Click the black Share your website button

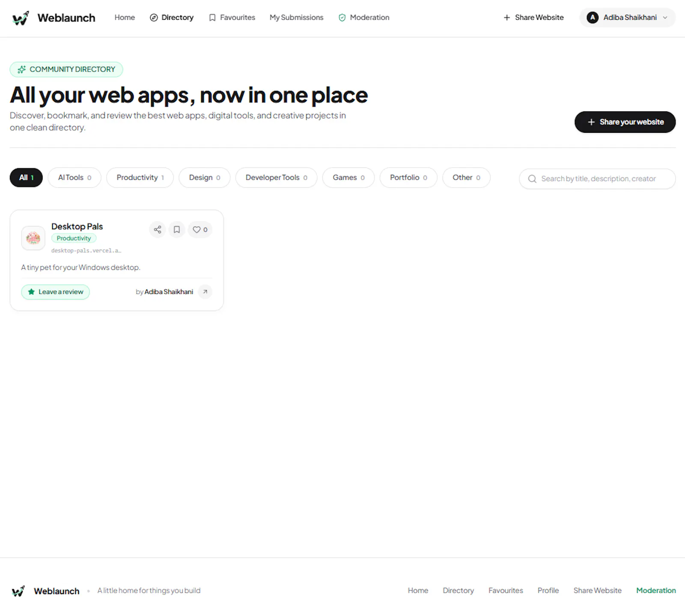click(625, 122)
